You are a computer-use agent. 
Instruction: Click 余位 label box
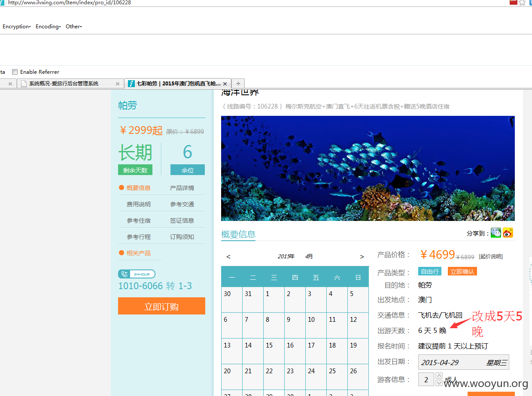[x=188, y=170]
